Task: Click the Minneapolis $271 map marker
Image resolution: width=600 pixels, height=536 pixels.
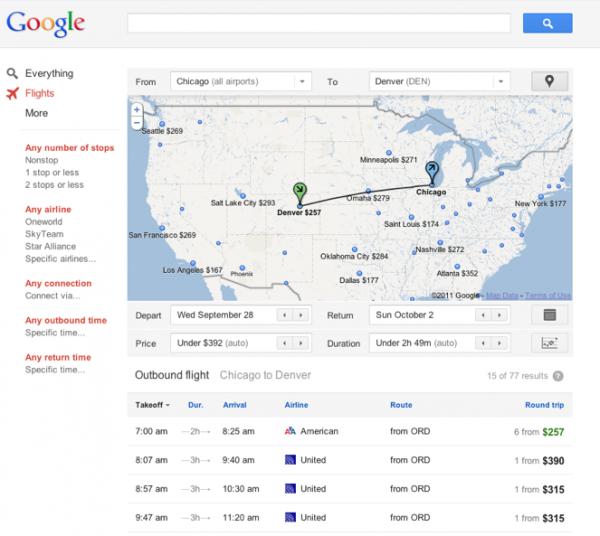Action: (389, 153)
